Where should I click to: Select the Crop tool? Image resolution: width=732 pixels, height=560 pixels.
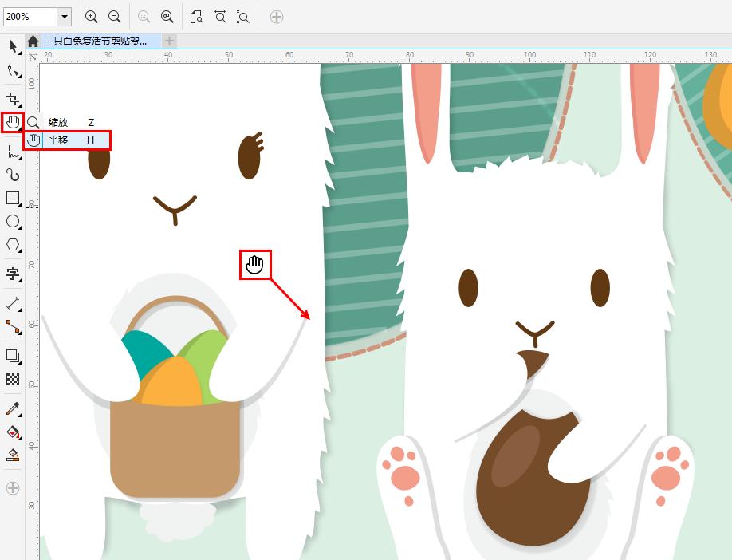pos(13,99)
